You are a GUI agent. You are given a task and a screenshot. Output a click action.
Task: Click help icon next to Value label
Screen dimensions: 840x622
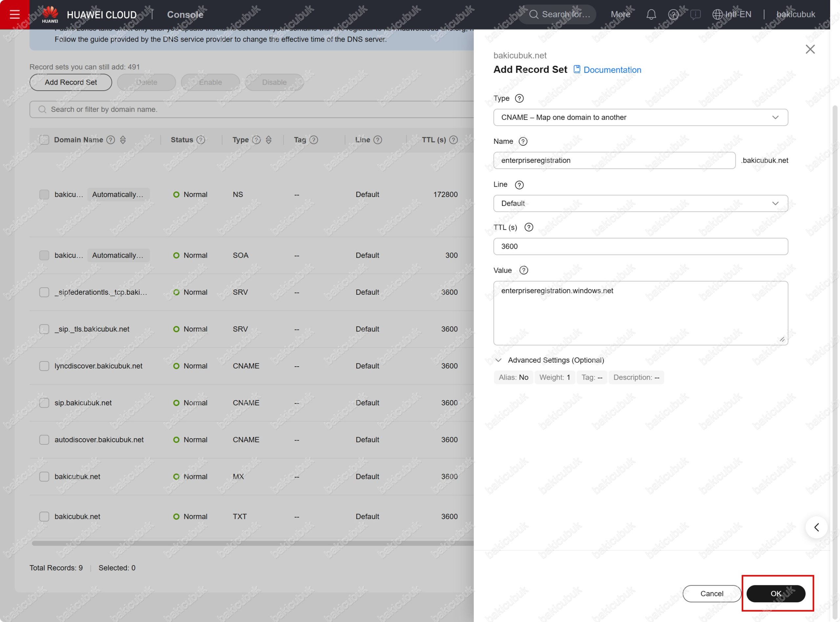[x=523, y=270]
